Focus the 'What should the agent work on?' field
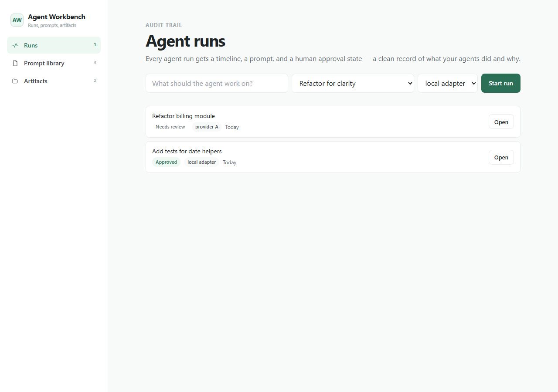 point(217,83)
